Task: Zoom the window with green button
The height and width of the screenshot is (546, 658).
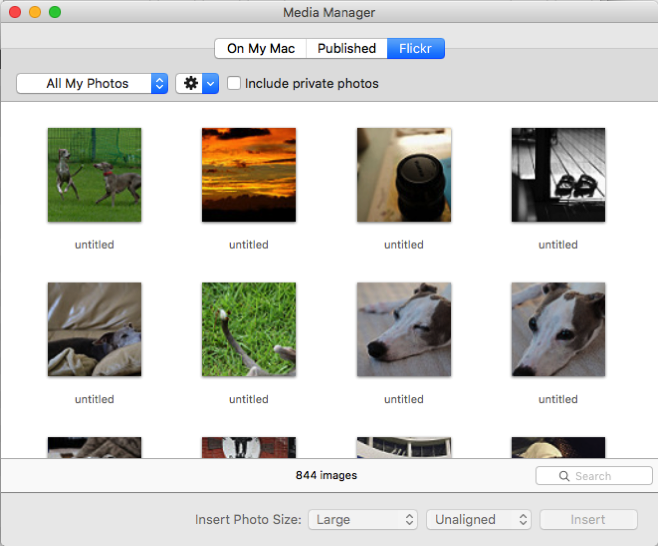Action: click(55, 12)
